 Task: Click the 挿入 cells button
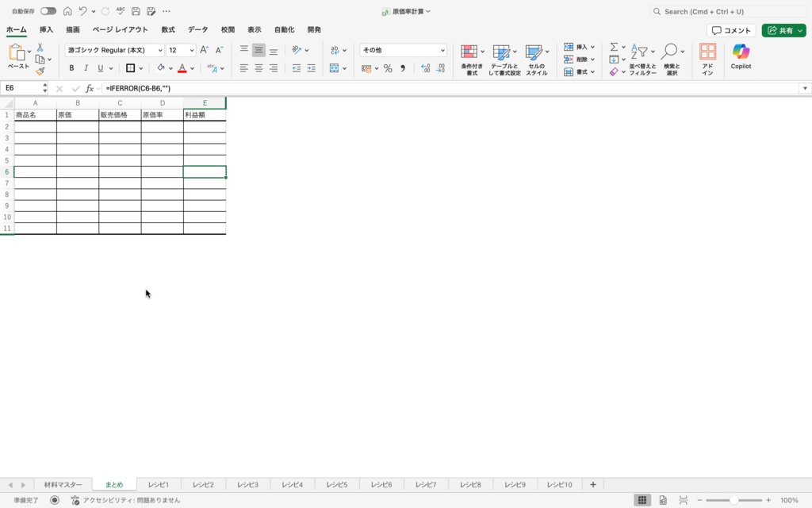(579, 47)
